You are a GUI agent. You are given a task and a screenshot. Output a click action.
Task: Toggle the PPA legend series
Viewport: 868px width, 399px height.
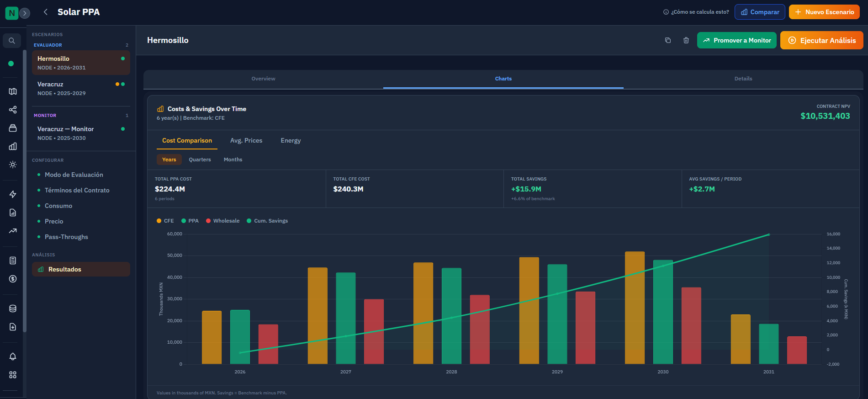click(190, 221)
